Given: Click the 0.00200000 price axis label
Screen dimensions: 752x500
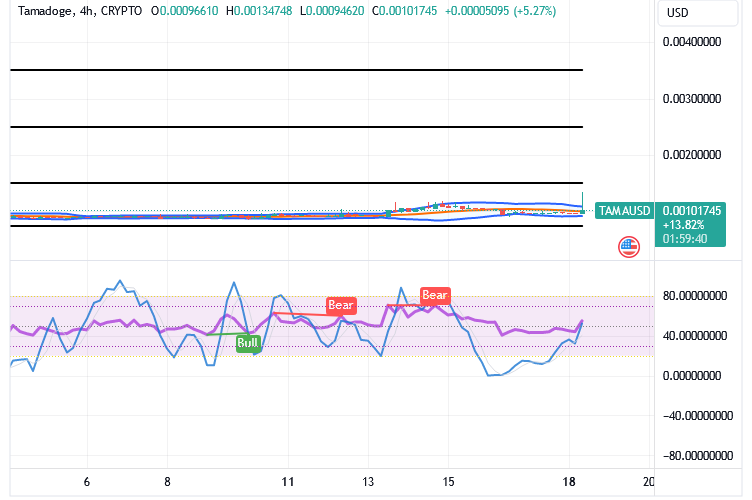Looking at the screenshot, I should pos(692,155).
